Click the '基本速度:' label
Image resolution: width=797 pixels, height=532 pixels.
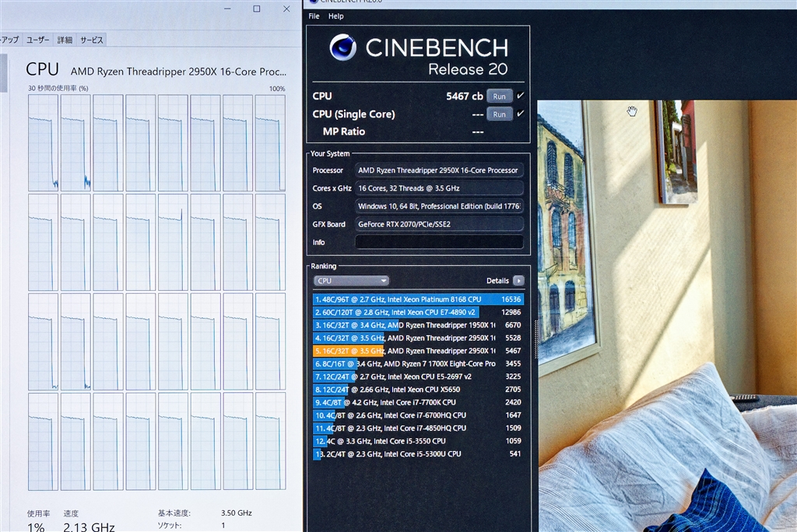174,513
